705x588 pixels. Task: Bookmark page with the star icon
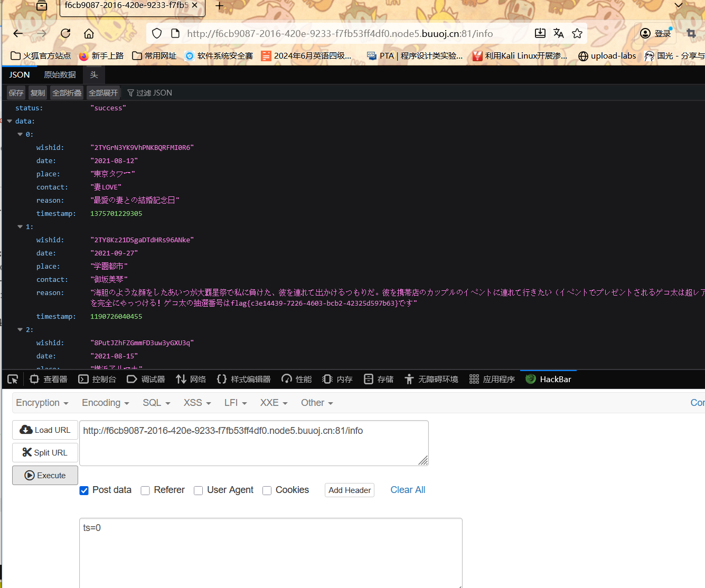click(577, 34)
